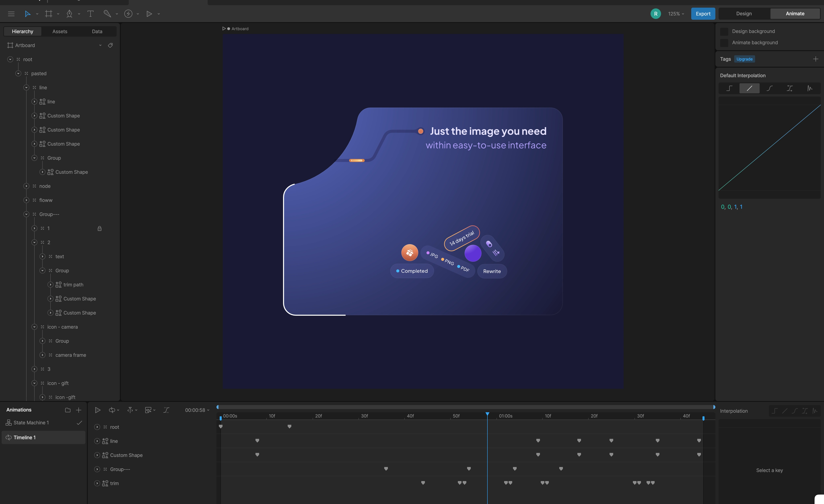
Task: Click the user avatar R
Action: pos(655,14)
